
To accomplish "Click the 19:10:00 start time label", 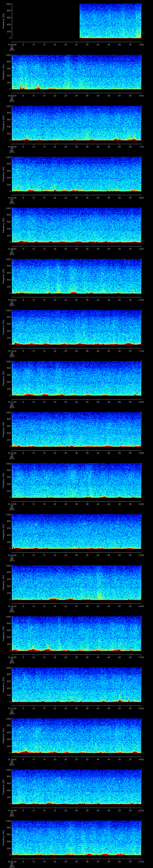I will (x=12, y=351).
